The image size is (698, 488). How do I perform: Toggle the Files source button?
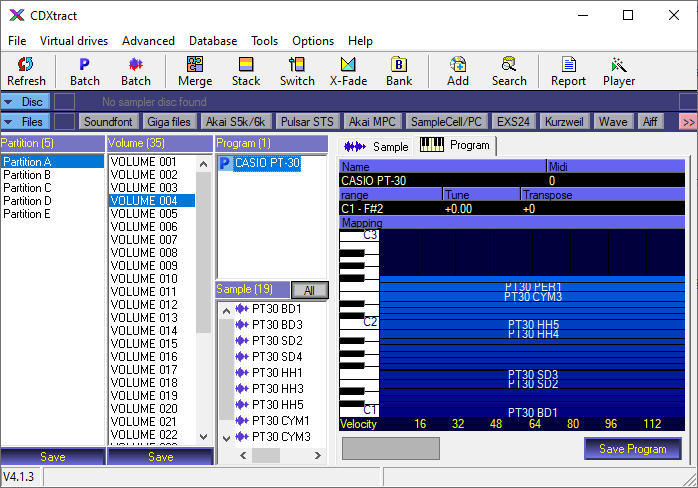coord(24,121)
